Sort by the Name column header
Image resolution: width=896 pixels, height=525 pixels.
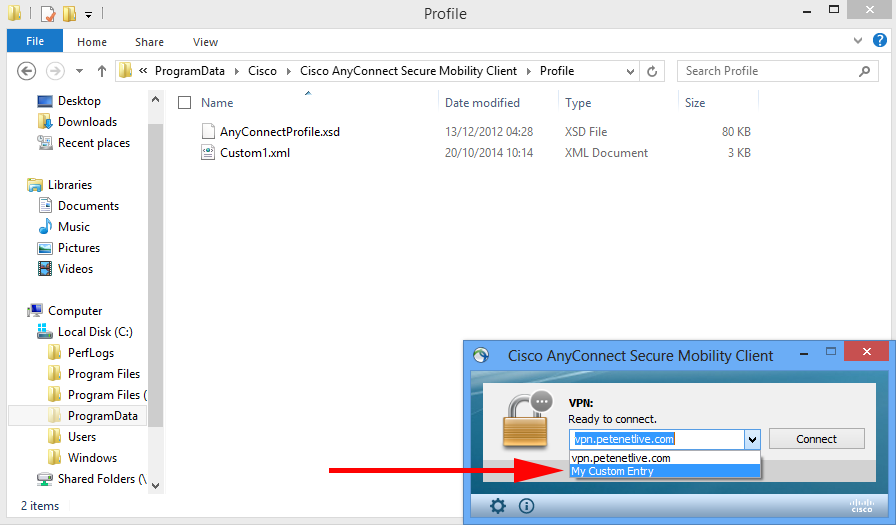[217, 103]
